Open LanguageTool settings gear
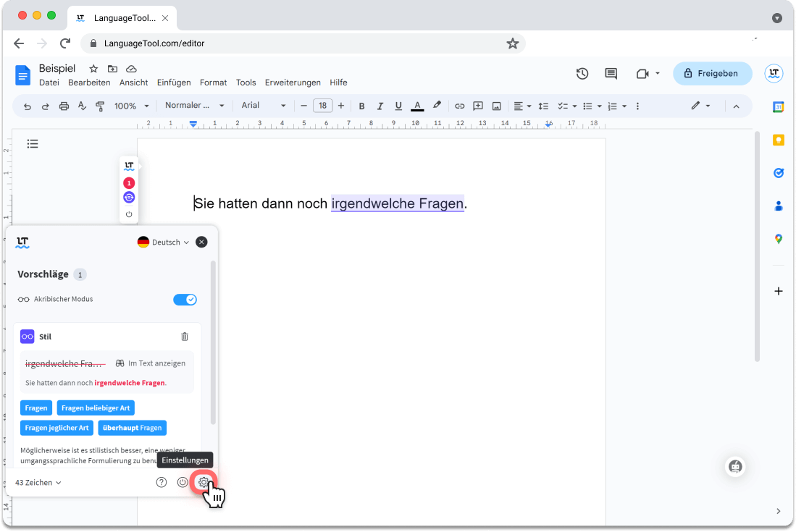Viewport: 796px width, 532px height. point(204,482)
